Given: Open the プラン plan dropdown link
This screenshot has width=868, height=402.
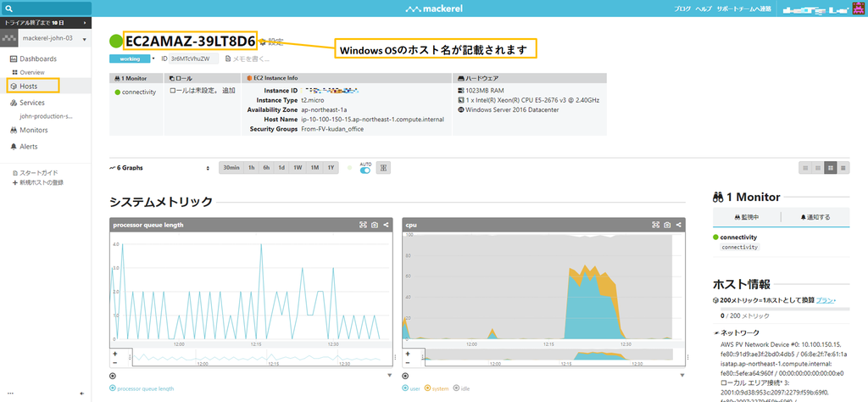Looking at the screenshot, I should pyautogui.click(x=826, y=299).
